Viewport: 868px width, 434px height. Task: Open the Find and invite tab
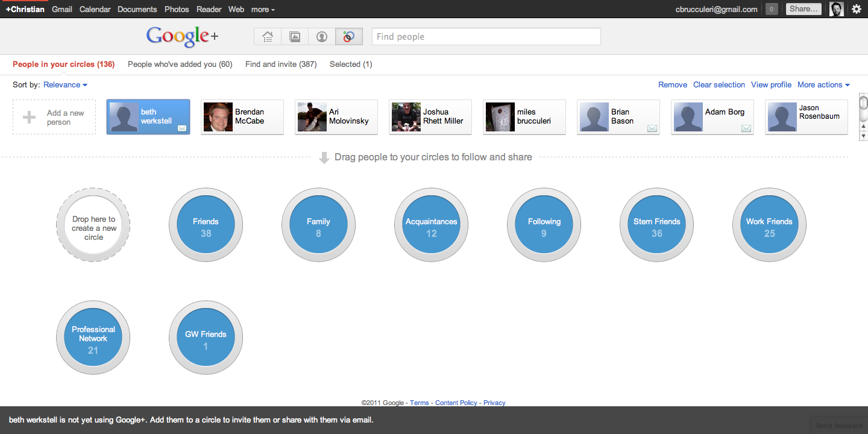click(281, 64)
